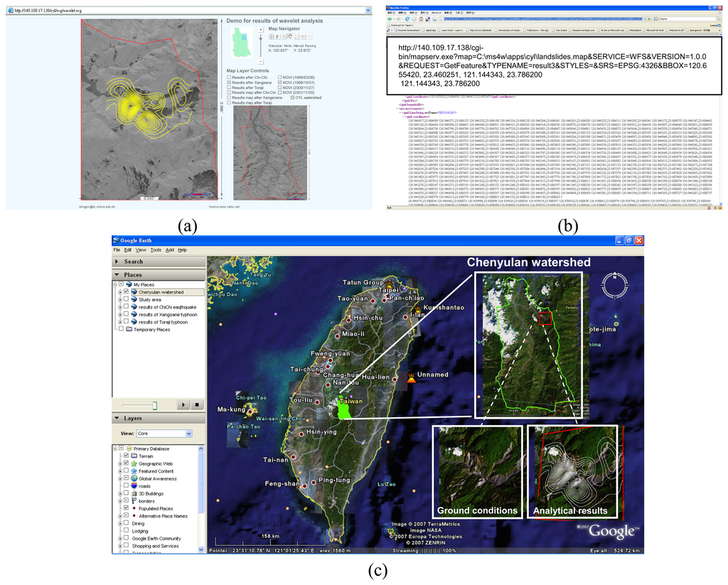The width and height of the screenshot is (728, 585).
Task: Click the zoom in plus button
Action: [x=261, y=30]
